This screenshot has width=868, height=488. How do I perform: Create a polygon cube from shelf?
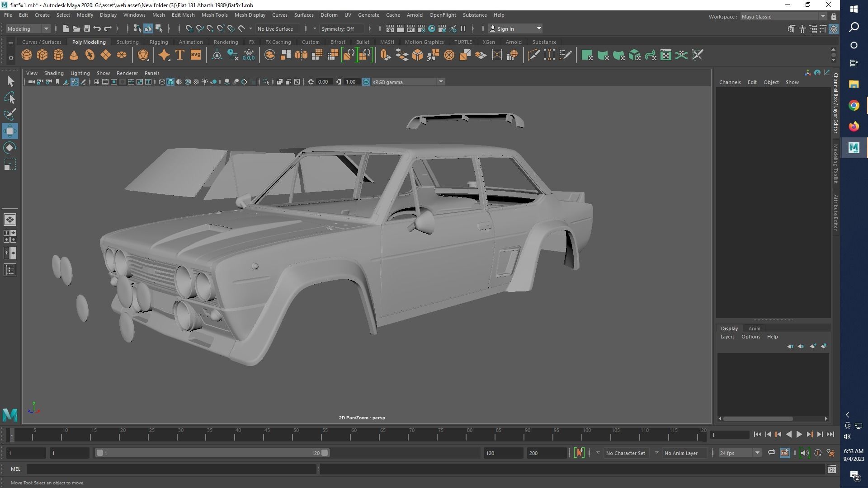click(x=42, y=55)
